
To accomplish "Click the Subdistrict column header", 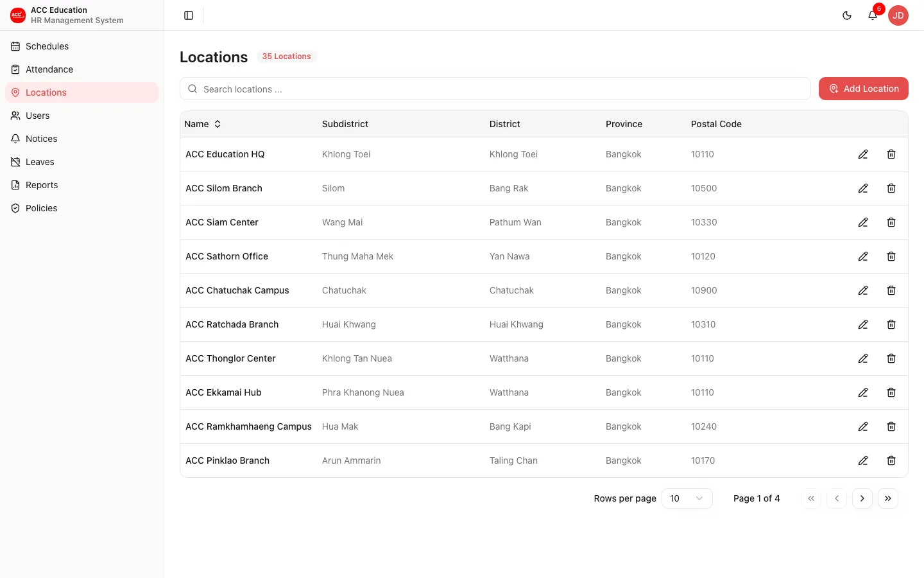I will (345, 124).
